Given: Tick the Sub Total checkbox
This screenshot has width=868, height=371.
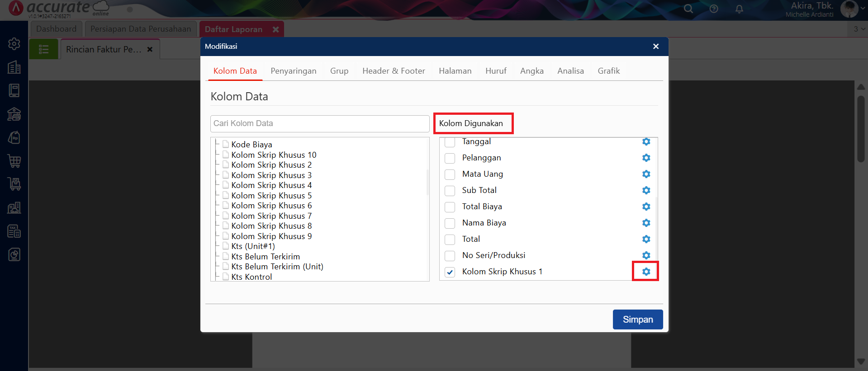Looking at the screenshot, I should (x=450, y=191).
